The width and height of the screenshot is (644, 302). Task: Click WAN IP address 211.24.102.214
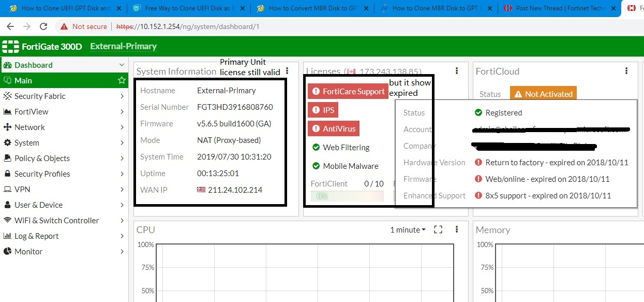coord(235,190)
